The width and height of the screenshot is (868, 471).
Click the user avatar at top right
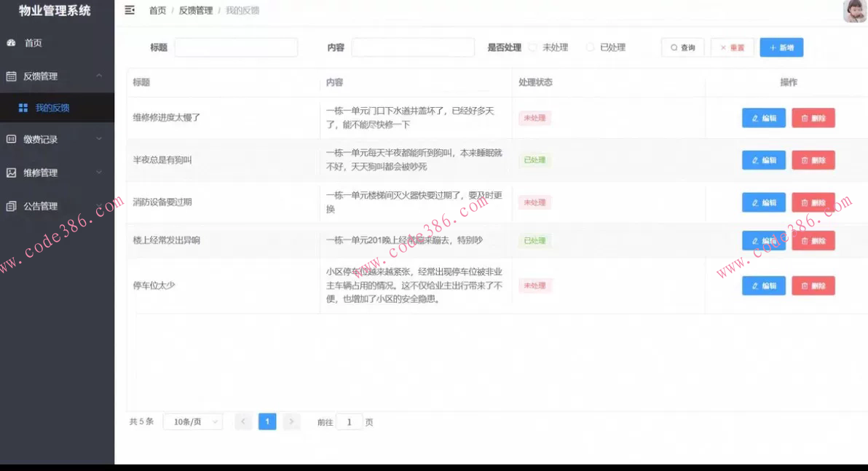tap(853, 12)
